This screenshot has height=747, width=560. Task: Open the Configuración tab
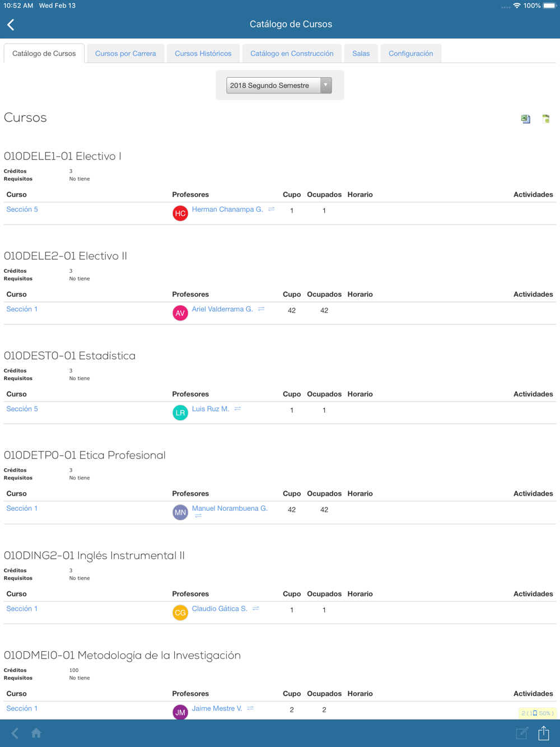(x=410, y=54)
